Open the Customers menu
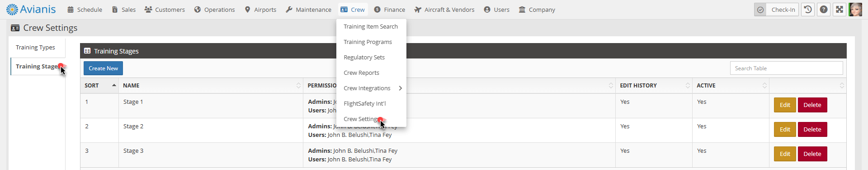This screenshot has width=868, height=170. point(165,10)
